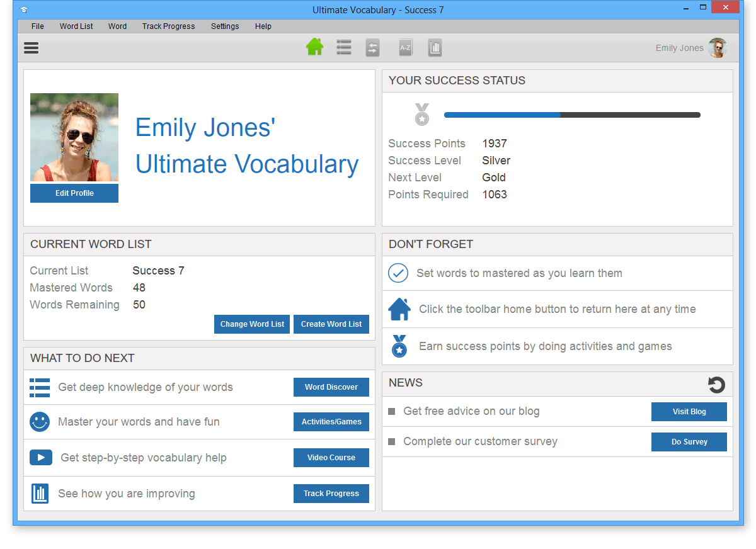The height and width of the screenshot is (549, 756).
Task: Open the word list view toolbar icon
Action: click(344, 47)
